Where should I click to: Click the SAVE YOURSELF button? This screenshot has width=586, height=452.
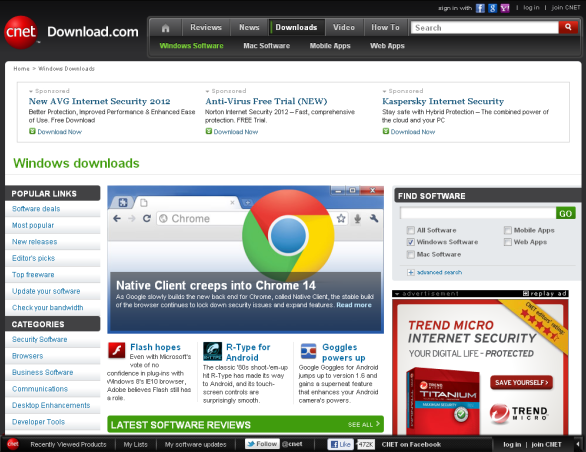pos(521,382)
